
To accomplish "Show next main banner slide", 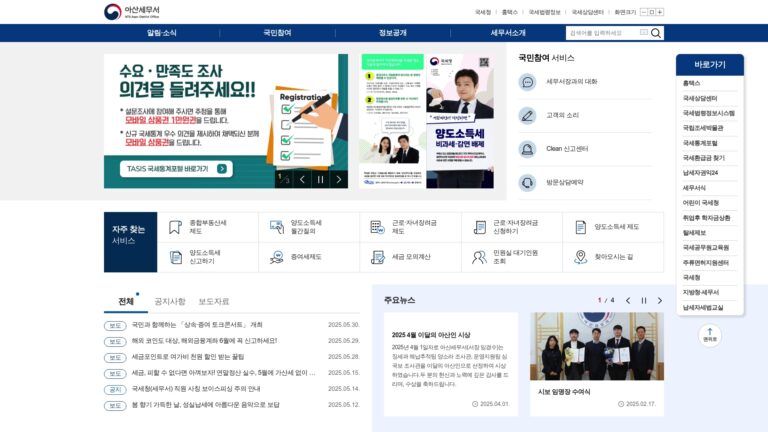I will [x=339, y=180].
